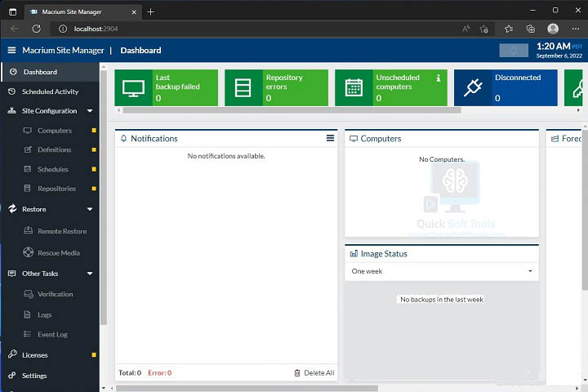The width and height of the screenshot is (588, 392).
Task: Open Definitions in the sidebar
Action: (x=55, y=149)
